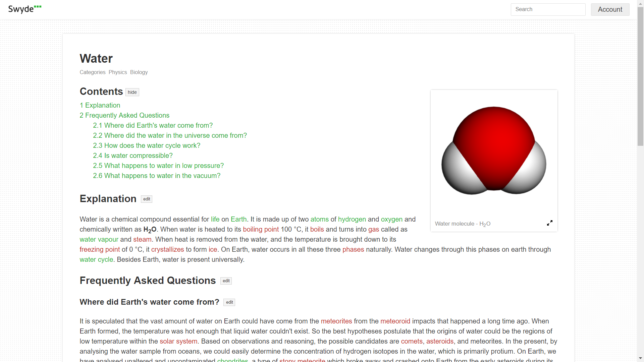Edit the Explanation section
Image resolution: width=644 pixels, height=362 pixels.
coord(147,199)
